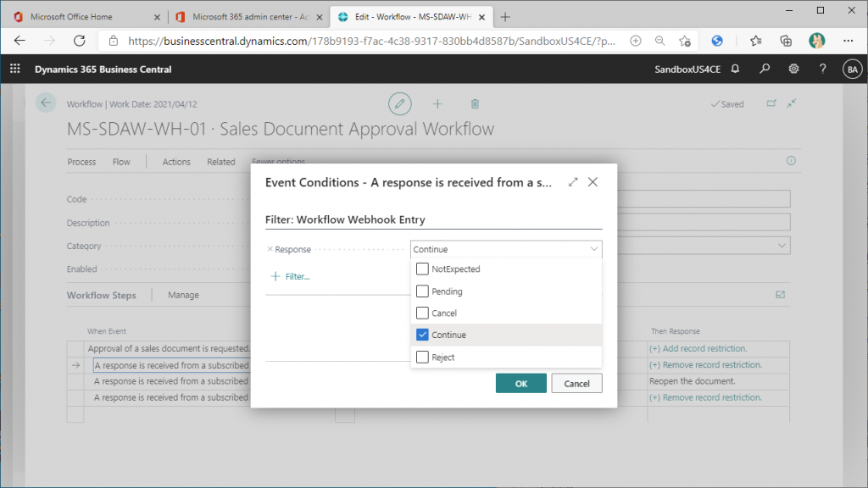Collapse the Response dropdown chevron
The width and height of the screenshot is (868, 488).
(593, 249)
